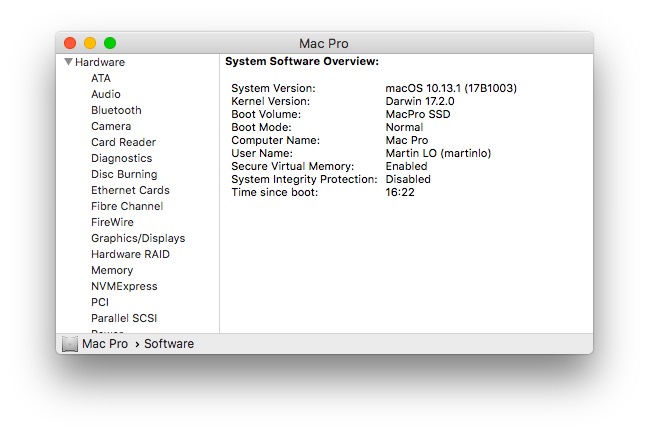The width and height of the screenshot is (649, 434).
Task: Select Hardware RAID entry
Action: pyautogui.click(x=130, y=254)
